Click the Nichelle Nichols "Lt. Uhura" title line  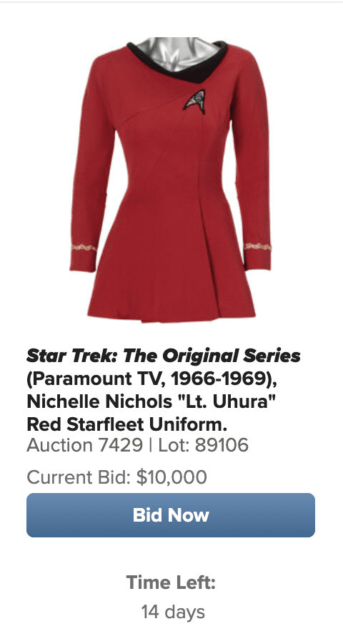pyautogui.click(x=151, y=401)
